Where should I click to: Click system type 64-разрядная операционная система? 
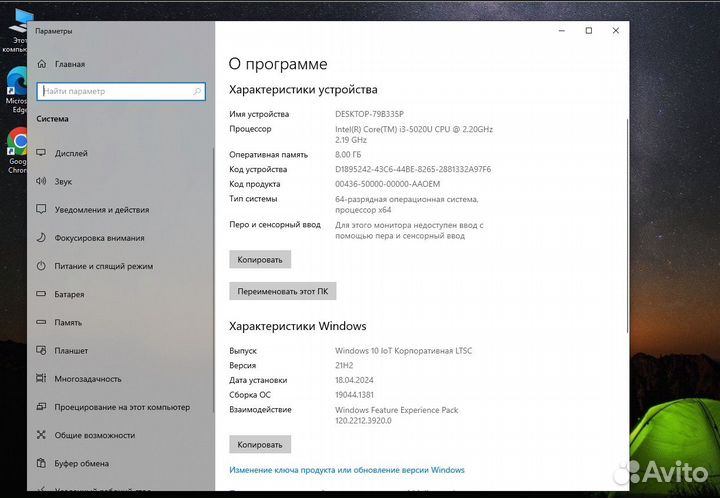point(406,204)
